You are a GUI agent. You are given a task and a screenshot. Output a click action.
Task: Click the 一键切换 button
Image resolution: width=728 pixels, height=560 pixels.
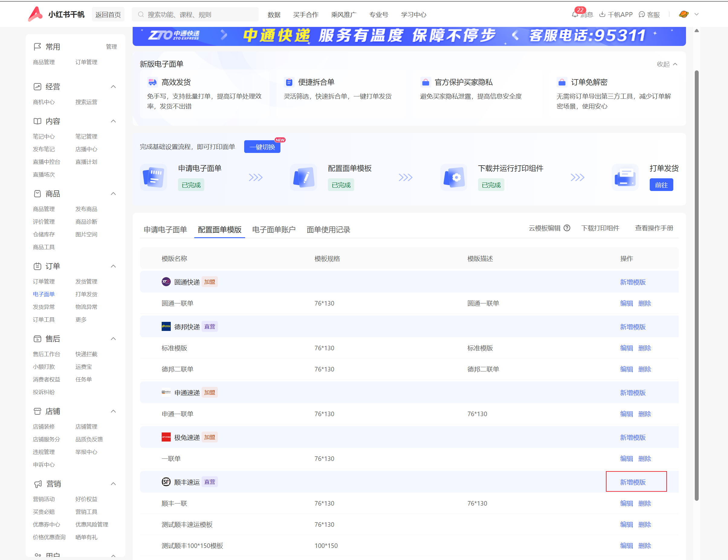(262, 147)
